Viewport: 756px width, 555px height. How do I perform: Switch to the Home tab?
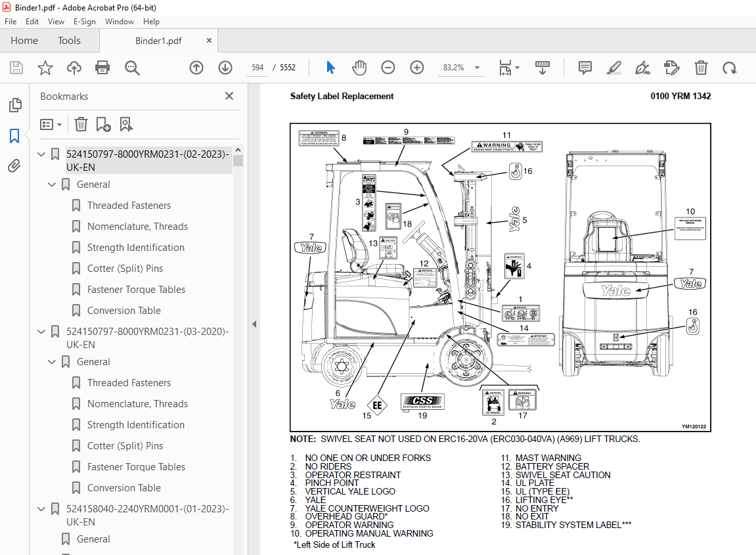[24, 41]
